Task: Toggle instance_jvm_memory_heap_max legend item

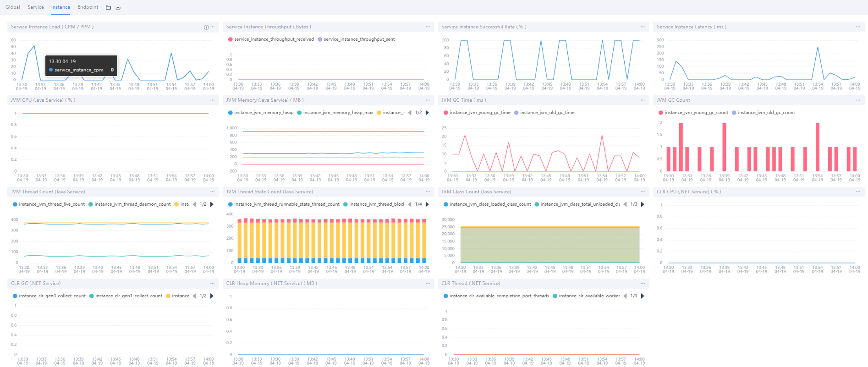Action: pos(335,113)
